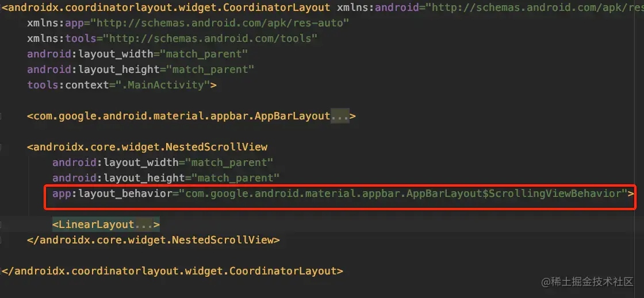Click the closing </androidx.core.widget.NestedScrollView> tag
Viewport: 644px width, 298px height.
pyautogui.click(x=154, y=240)
